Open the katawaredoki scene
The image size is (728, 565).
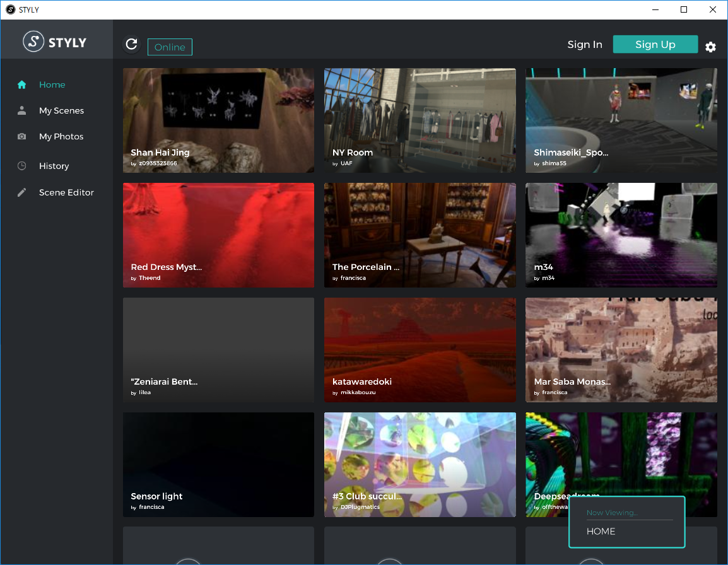click(420, 349)
